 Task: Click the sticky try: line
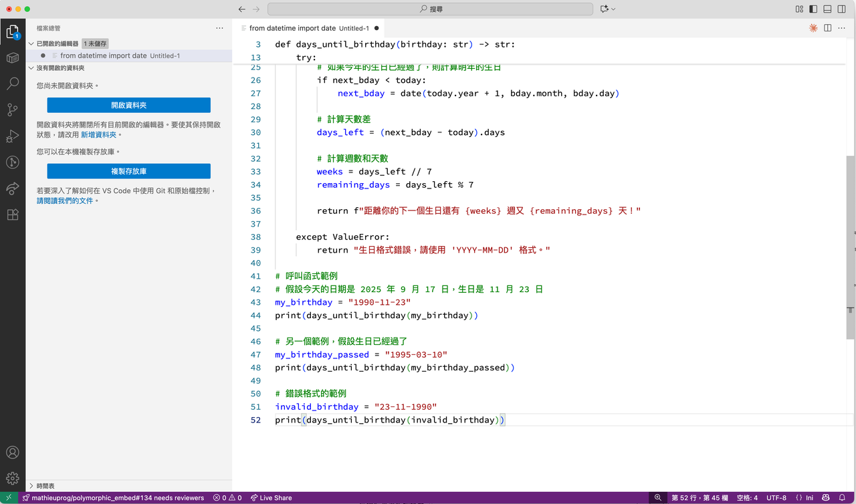tap(306, 57)
